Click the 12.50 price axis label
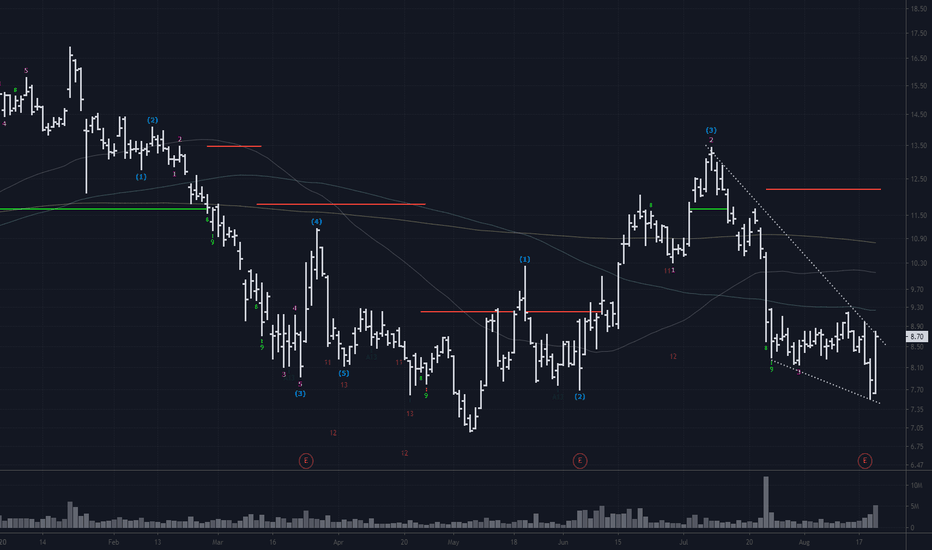Screen dimensions: 932x550 coord(918,179)
